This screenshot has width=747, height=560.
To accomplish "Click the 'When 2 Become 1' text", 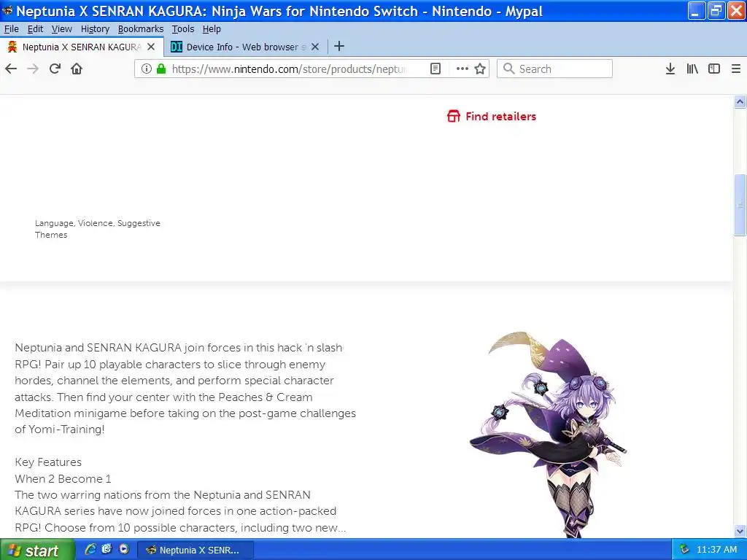I will [x=63, y=478].
